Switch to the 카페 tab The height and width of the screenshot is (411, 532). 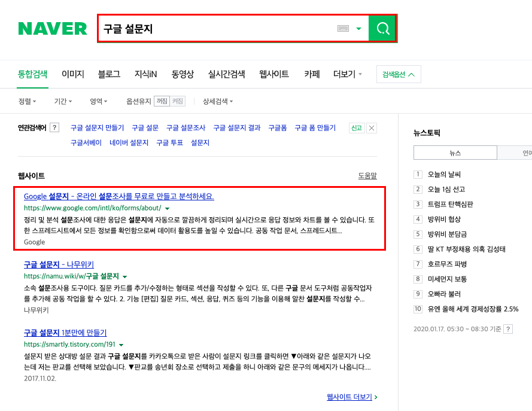[311, 74]
